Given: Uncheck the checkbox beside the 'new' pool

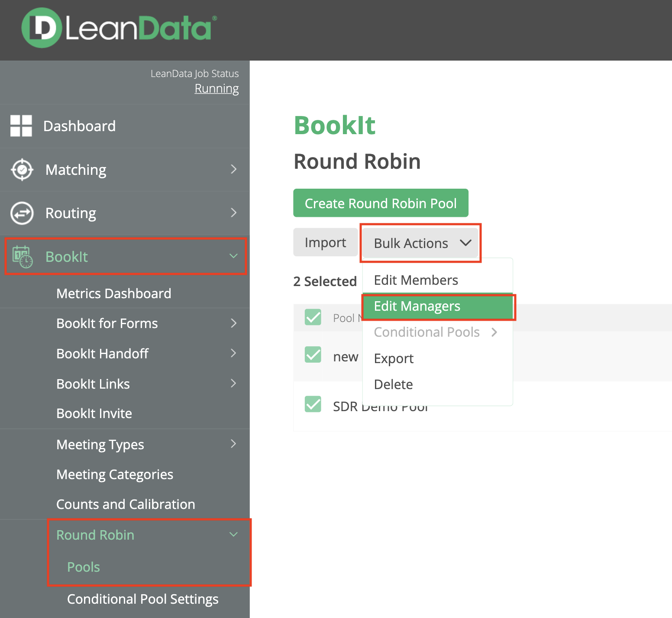Looking at the screenshot, I should (313, 355).
